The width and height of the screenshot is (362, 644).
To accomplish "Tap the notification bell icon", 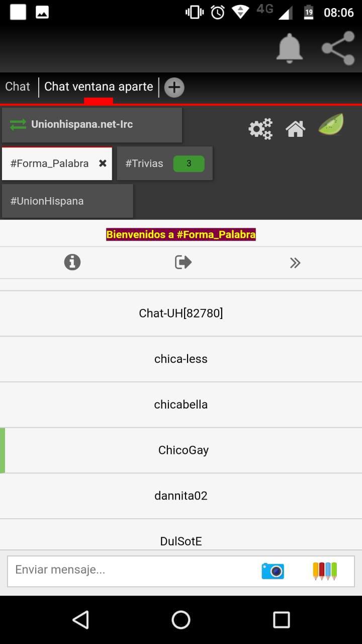I will (x=290, y=48).
